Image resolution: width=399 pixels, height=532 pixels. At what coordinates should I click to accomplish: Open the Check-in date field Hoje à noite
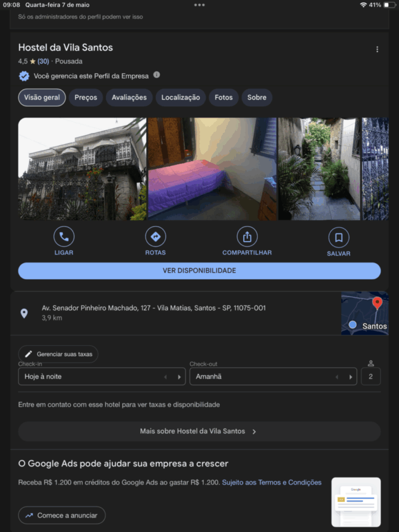coord(102,376)
